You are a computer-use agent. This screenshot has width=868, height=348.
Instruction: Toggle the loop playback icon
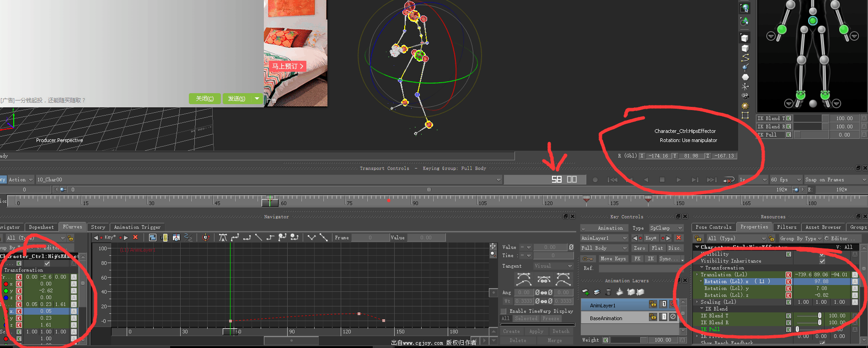click(729, 180)
